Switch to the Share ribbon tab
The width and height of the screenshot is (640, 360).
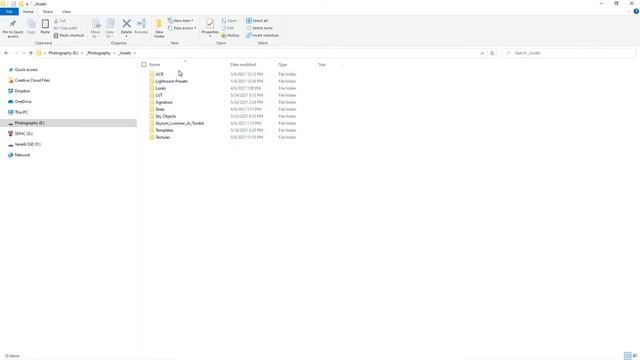coord(47,11)
